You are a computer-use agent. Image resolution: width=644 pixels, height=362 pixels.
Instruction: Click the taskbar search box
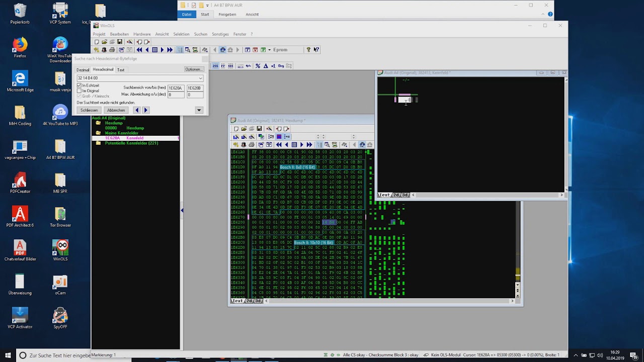53,355
